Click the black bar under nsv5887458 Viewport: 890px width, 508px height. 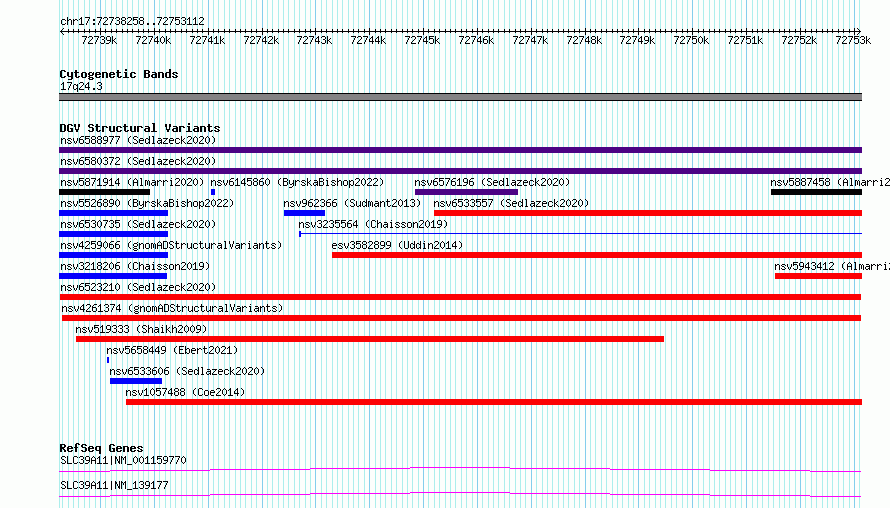point(816,192)
